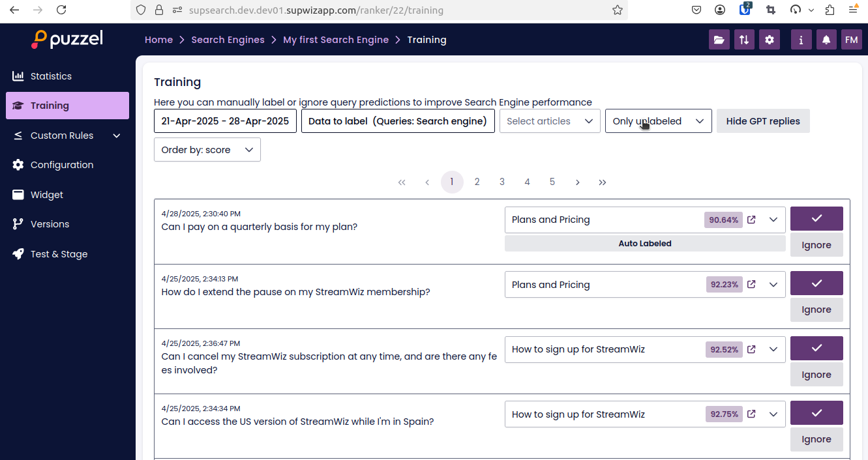The height and width of the screenshot is (460, 868).
Task: Click the Puzzel logo
Action: coord(67,39)
